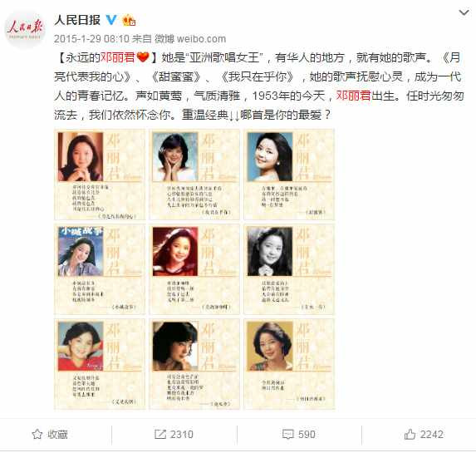
Task: Repost using the share icon 2310
Action: 174,434
